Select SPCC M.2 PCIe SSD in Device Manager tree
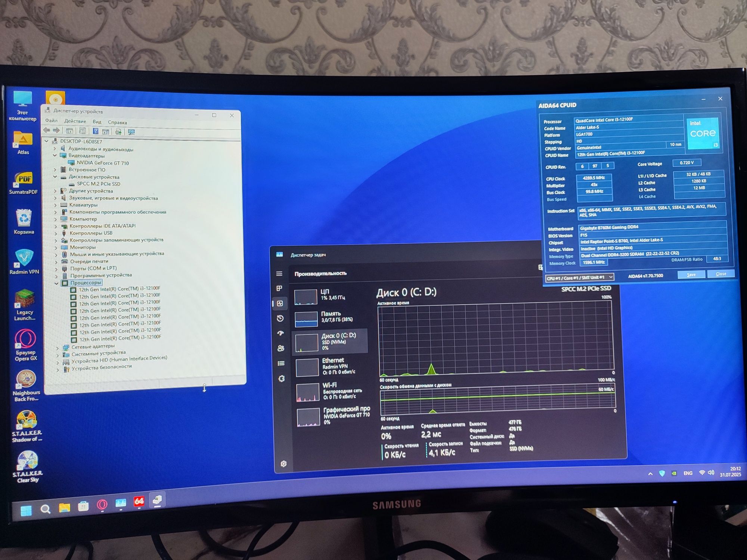This screenshot has height=560, width=747. pyautogui.click(x=99, y=184)
